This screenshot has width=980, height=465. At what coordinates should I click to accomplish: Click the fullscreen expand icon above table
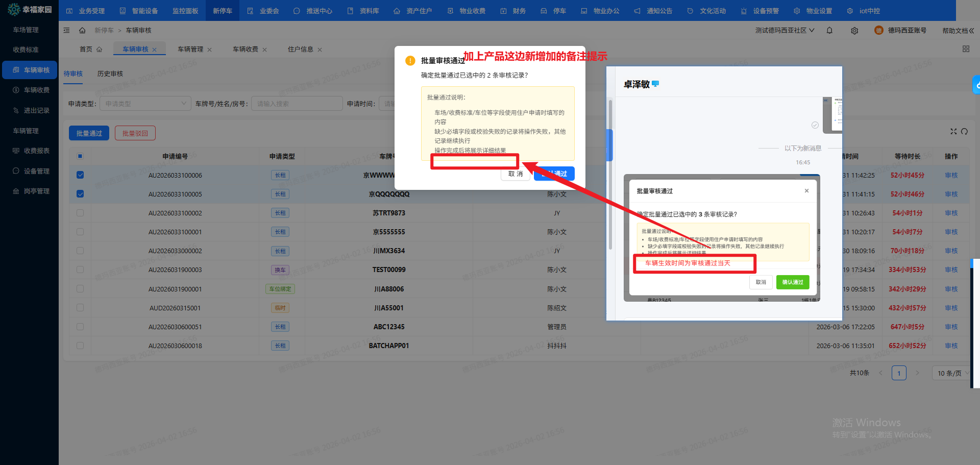(x=953, y=131)
